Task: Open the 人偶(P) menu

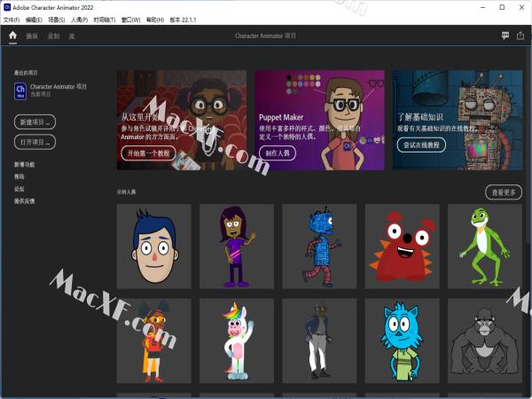Action: 79,19
